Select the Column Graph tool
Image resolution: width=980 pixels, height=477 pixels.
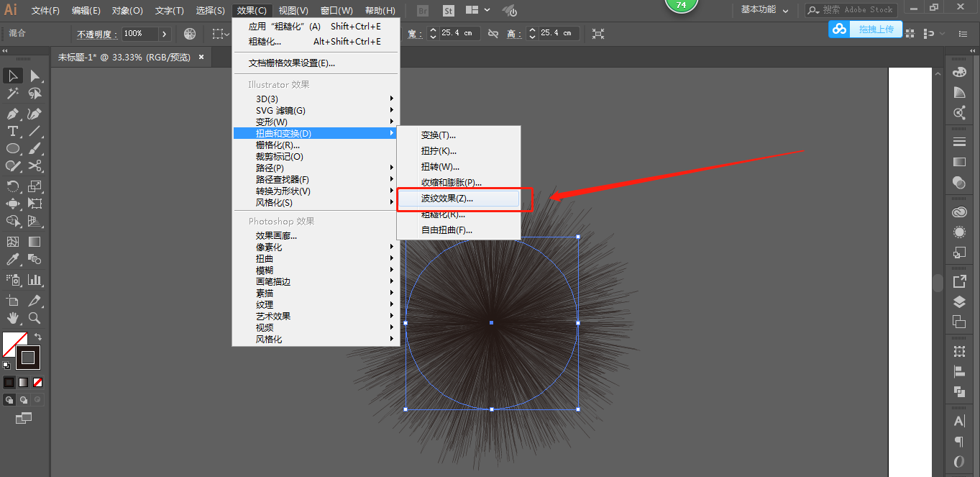[x=35, y=280]
